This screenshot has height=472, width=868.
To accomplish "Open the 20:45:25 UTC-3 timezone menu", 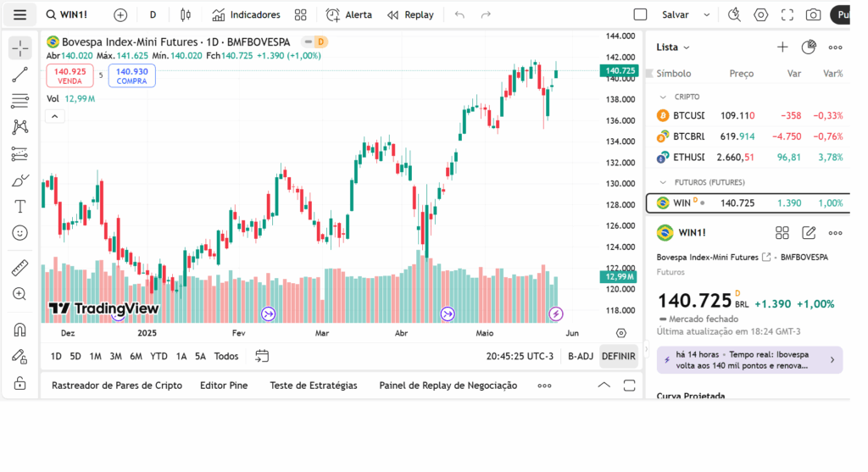I will pyautogui.click(x=520, y=357).
